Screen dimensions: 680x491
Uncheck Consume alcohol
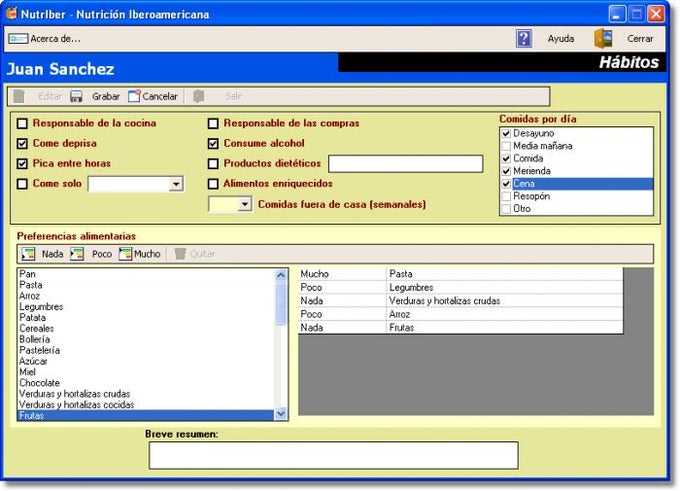213,144
